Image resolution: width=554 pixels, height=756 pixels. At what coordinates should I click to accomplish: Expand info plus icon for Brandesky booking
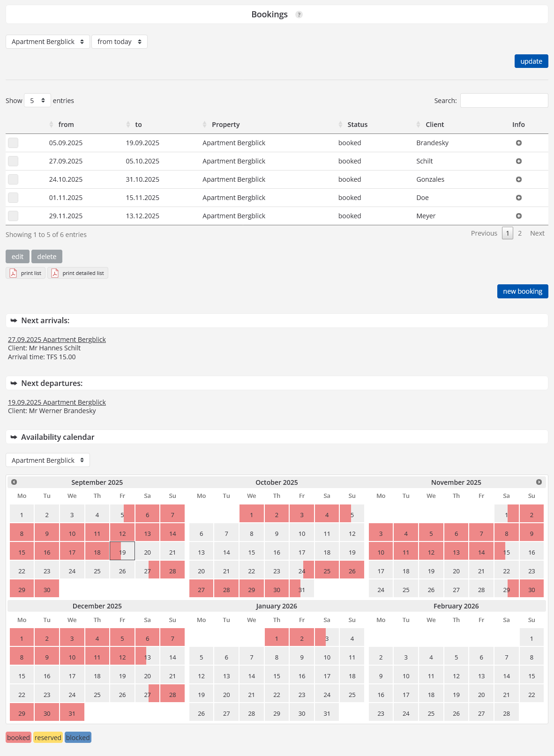(x=518, y=143)
